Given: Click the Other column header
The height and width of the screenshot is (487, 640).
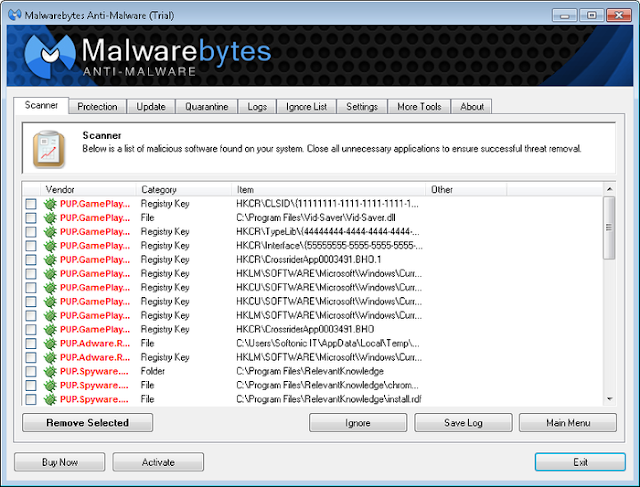Looking at the screenshot, I should [x=466, y=189].
